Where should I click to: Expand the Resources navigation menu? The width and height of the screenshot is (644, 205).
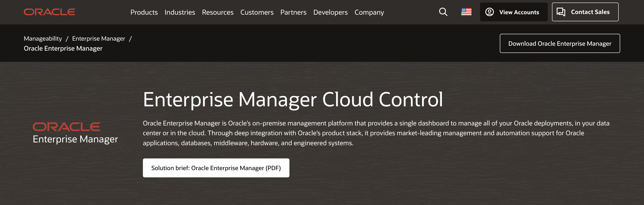click(x=217, y=12)
